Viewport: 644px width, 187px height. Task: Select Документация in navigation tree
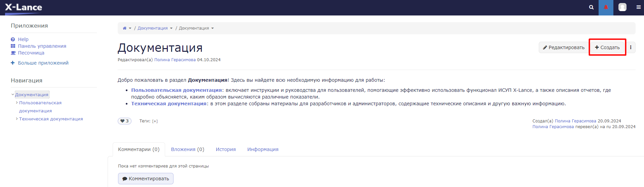click(x=32, y=95)
